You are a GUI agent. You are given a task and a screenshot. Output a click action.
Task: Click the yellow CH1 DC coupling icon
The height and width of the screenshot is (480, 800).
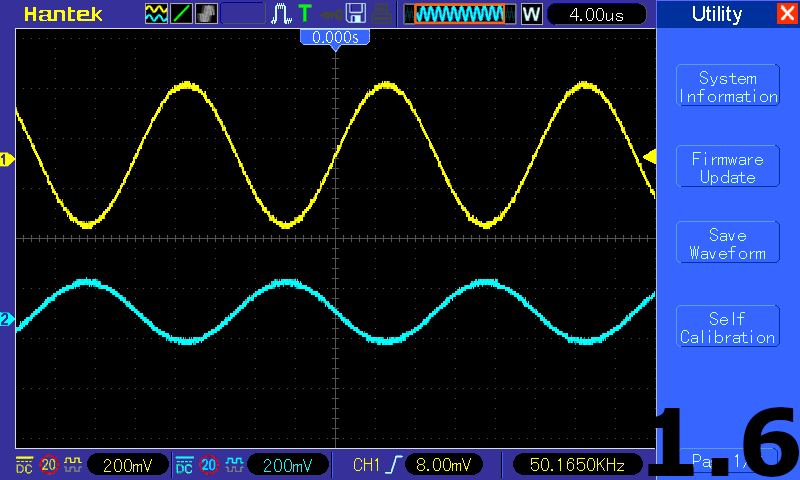(24, 465)
